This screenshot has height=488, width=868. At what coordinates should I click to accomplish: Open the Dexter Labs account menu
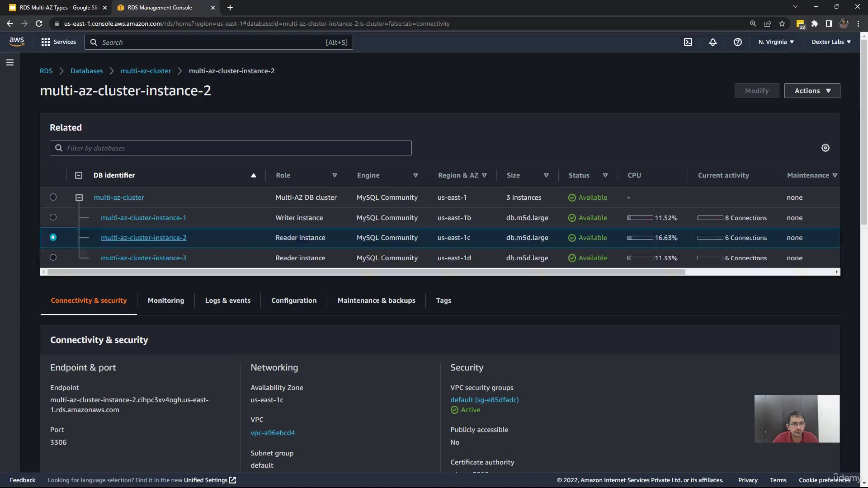[x=831, y=42]
